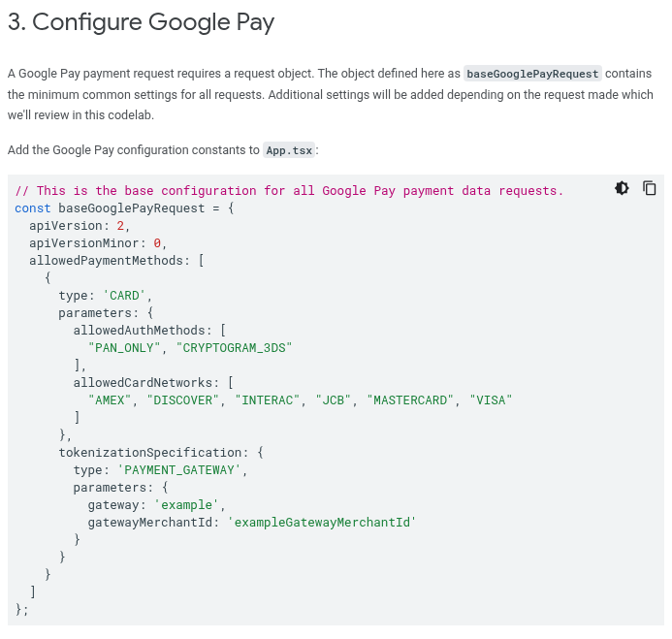This screenshot has width=672, height=639.
Task: Click the 'apiVersion: 2,' line
Action: (80, 226)
